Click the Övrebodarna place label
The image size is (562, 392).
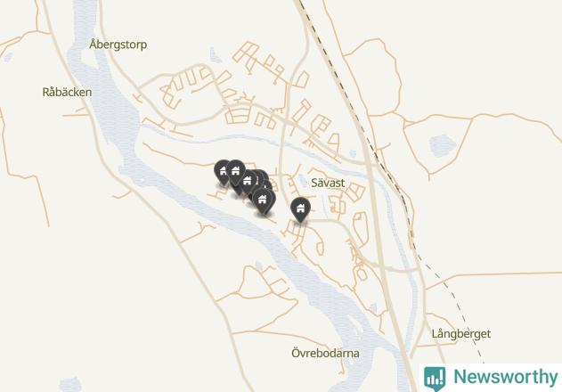click(325, 354)
